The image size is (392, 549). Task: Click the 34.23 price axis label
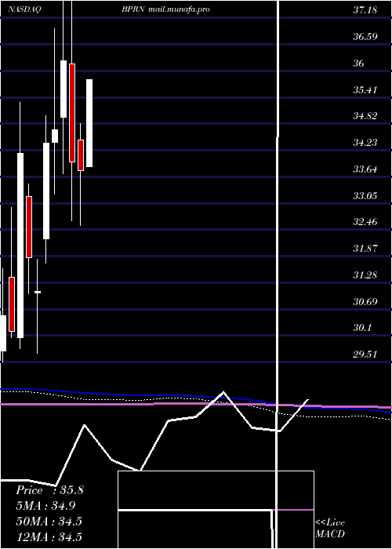tap(365, 143)
